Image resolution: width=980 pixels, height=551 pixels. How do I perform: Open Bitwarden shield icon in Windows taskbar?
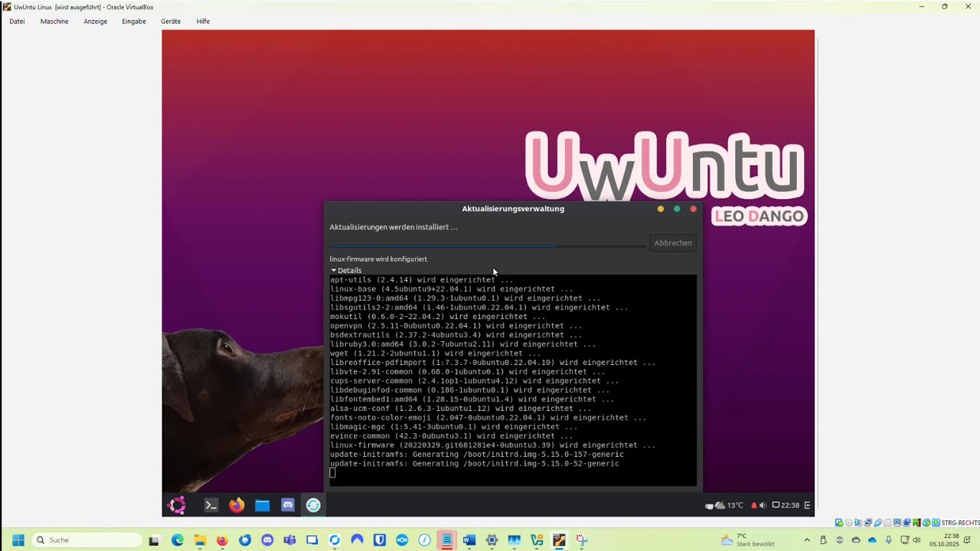click(379, 540)
